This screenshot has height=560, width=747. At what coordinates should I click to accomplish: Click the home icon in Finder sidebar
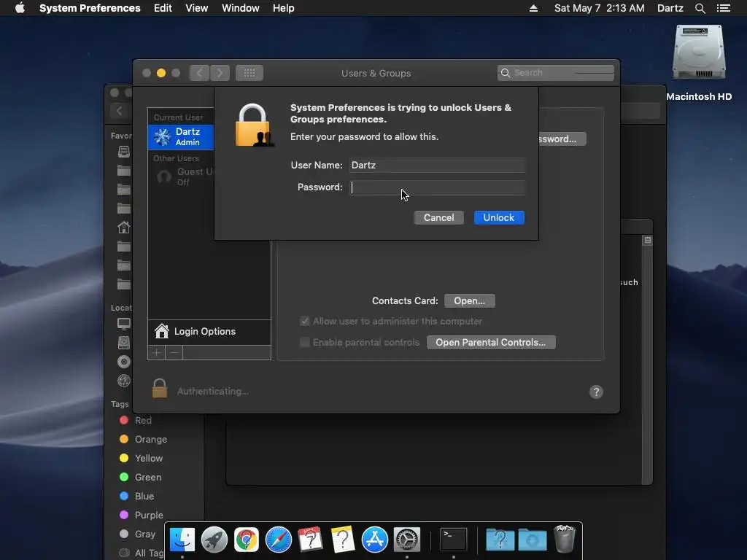(x=124, y=227)
